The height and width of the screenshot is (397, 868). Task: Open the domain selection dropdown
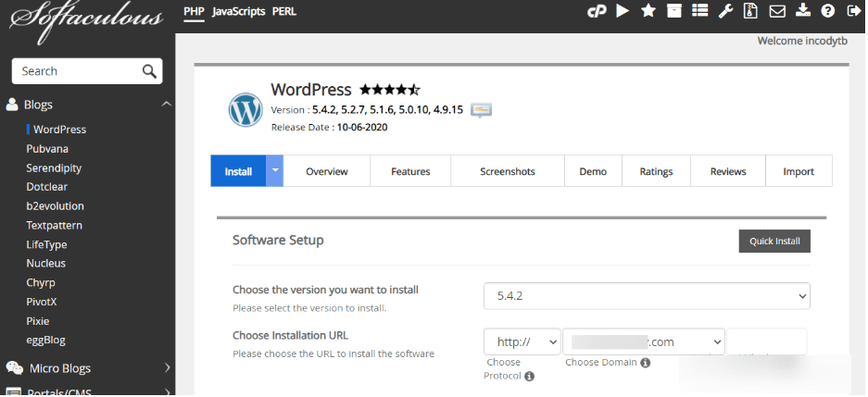click(644, 341)
